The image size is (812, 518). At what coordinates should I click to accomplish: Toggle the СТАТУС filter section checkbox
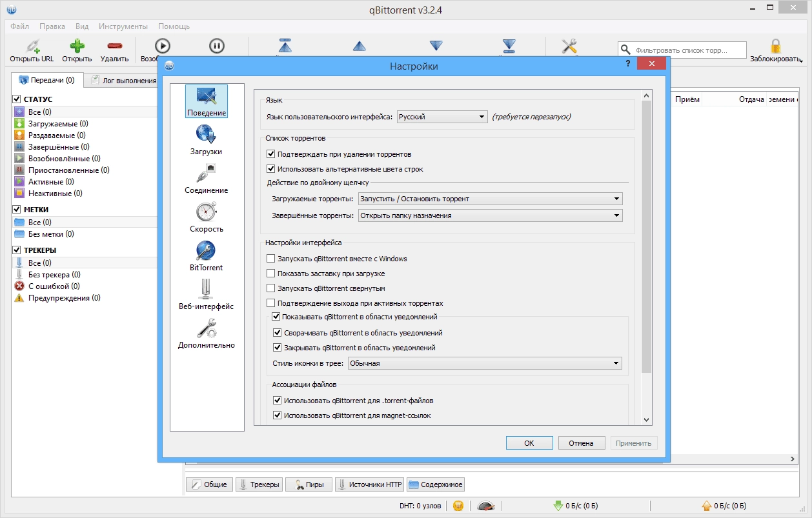pyautogui.click(x=17, y=99)
